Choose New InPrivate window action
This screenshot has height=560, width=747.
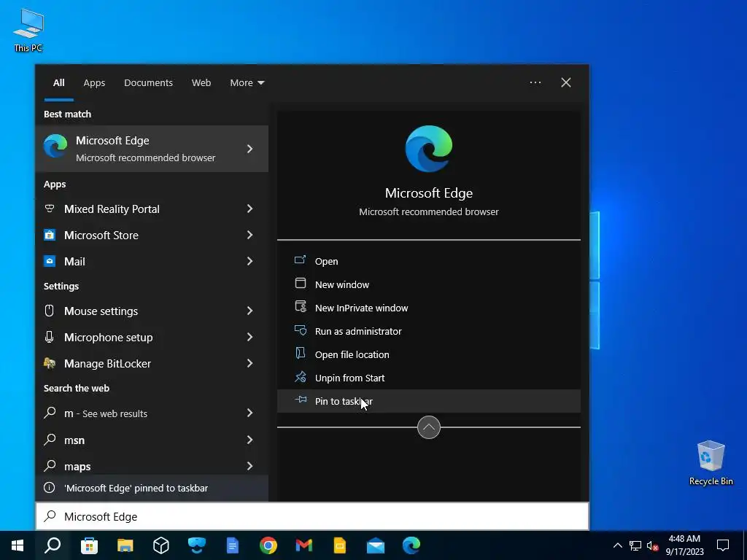click(x=429, y=308)
